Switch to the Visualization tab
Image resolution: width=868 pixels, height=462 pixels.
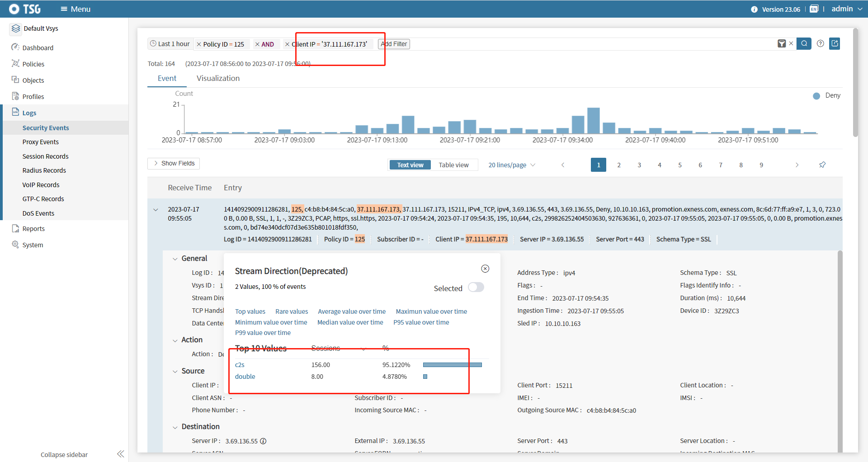[218, 78]
